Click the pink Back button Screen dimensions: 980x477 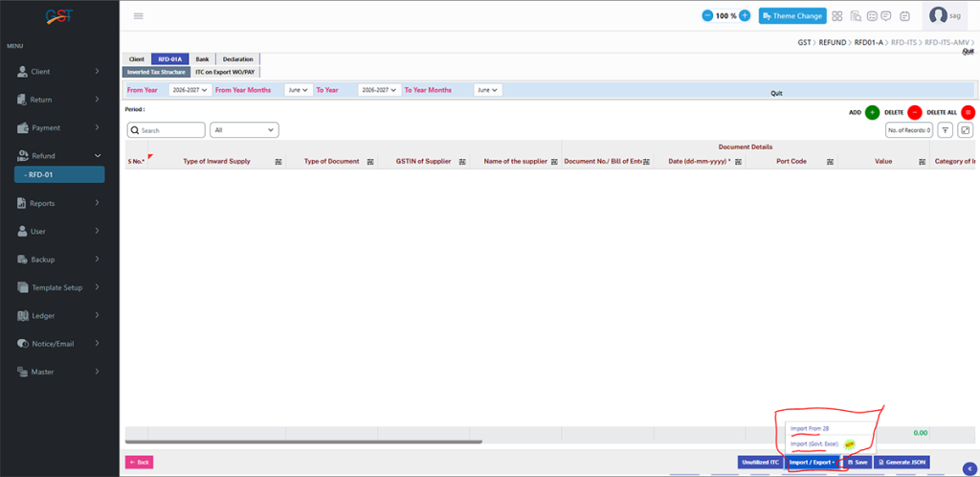pos(139,462)
